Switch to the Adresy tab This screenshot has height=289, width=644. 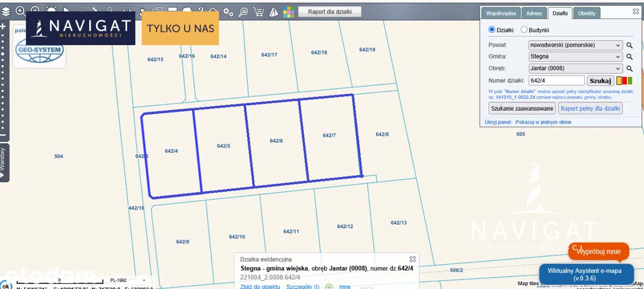pyautogui.click(x=534, y=13)
